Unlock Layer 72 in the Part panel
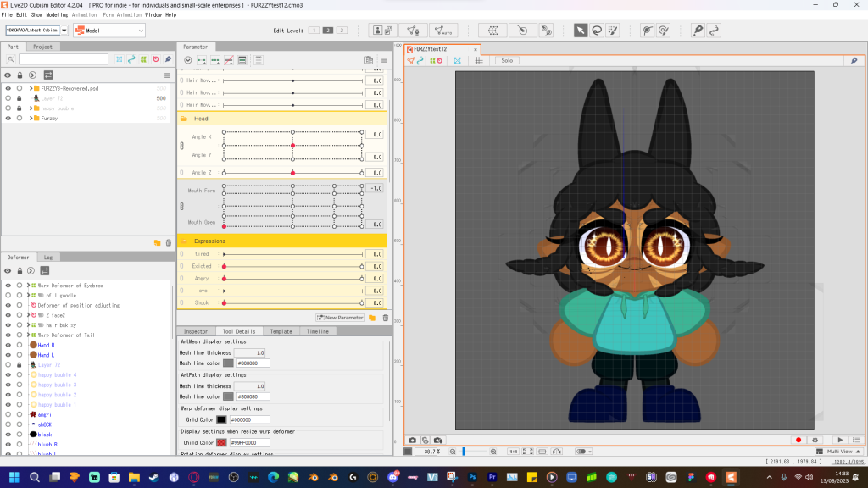This screenshot has height=488, width=868. pyautogui.click(x=19, y=98)
